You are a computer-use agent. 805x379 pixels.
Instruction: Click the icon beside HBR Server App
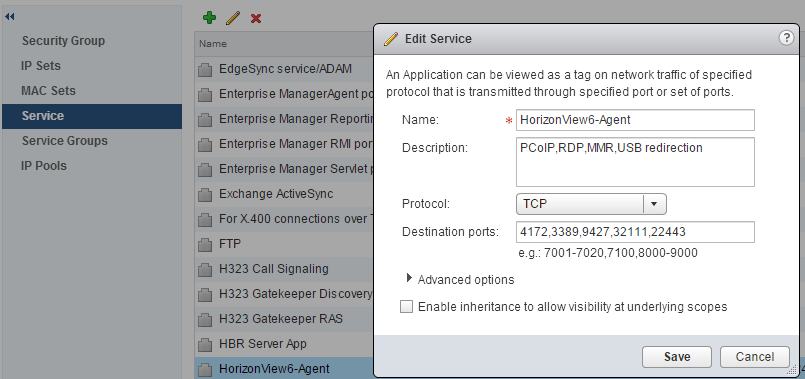[x=205, y=345]
